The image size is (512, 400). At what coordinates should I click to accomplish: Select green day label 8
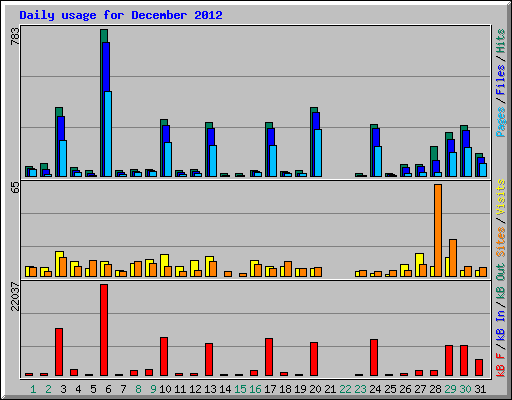pos(138,389)
